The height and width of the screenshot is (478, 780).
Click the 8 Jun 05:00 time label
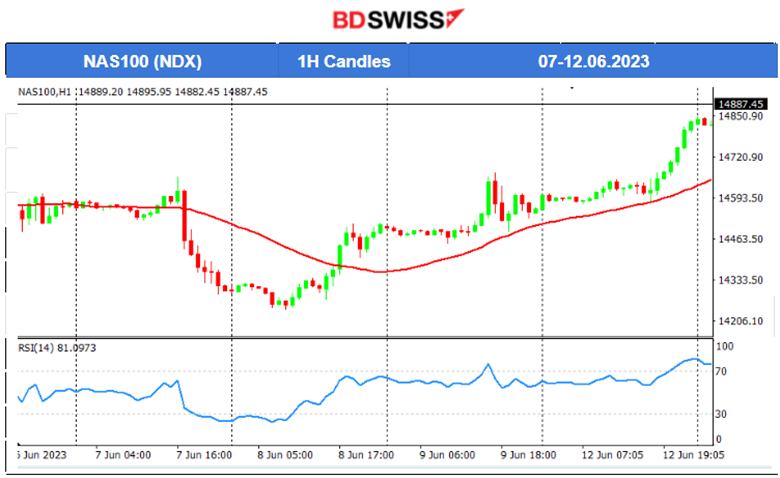click(x=285, y=454)
